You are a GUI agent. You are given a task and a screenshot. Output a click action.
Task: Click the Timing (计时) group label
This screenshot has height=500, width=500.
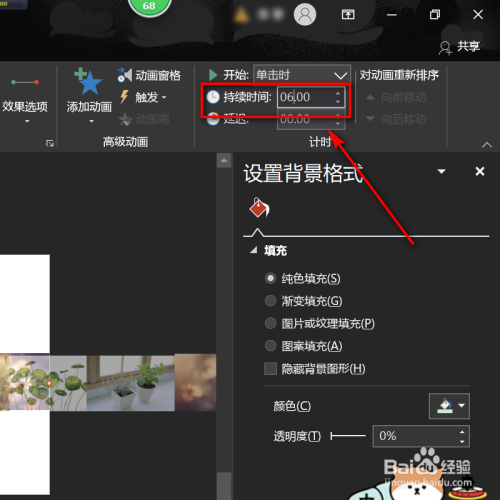[320, 142]
